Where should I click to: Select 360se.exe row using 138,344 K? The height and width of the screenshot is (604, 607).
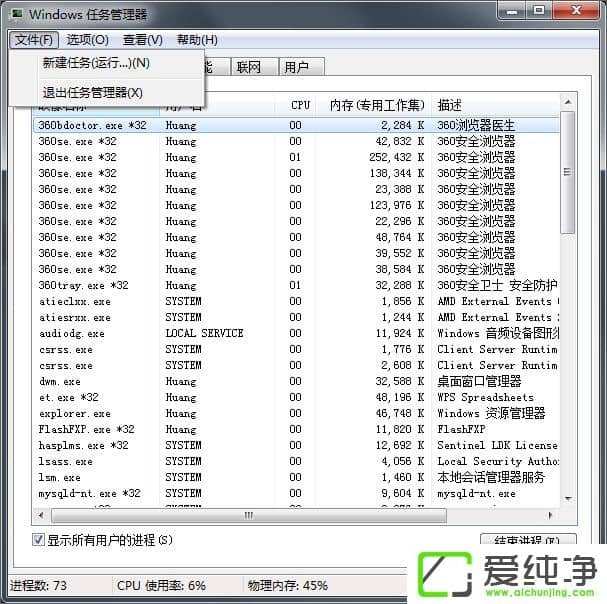[297, 173]
